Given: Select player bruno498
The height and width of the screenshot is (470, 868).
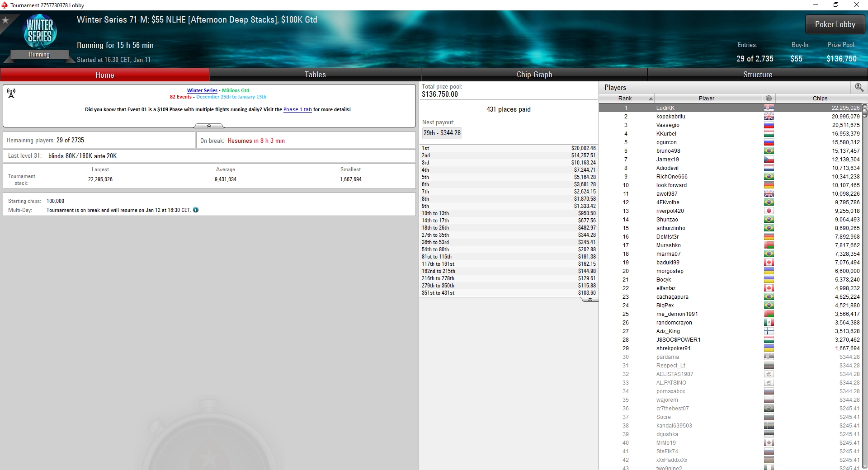Looking at the screenshot, I should (730, 151).
